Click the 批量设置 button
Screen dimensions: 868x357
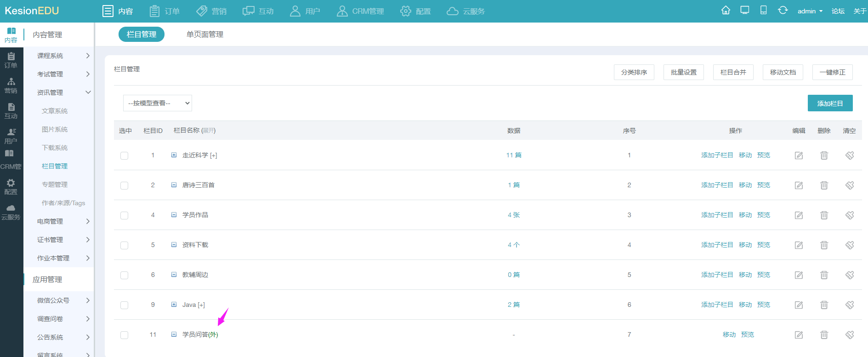tap(684, 72)
